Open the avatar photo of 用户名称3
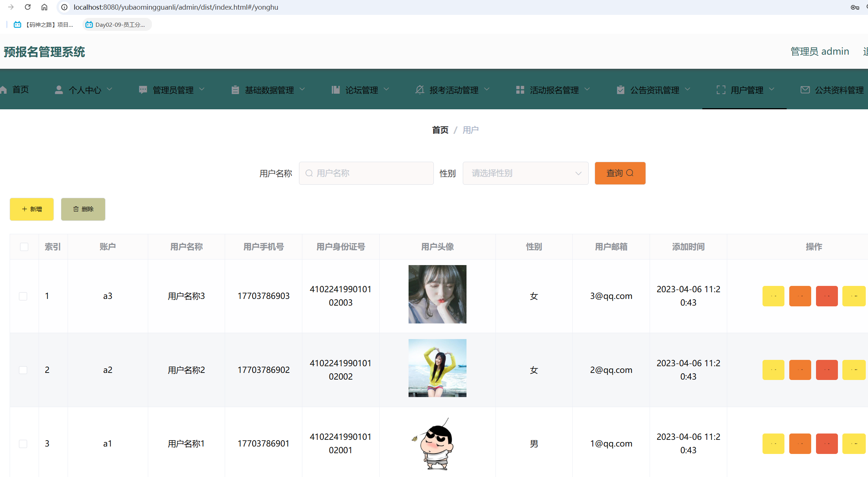The height and width of the screenshot is (477, 868). [x=438, y=294]
